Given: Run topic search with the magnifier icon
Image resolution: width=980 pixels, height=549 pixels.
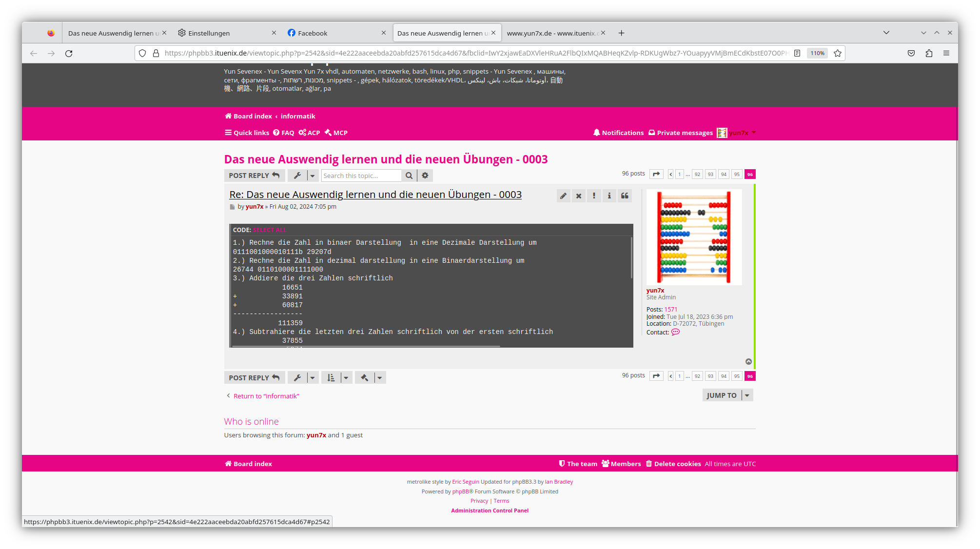Looking at the screenshot, I should pos(409,175).
